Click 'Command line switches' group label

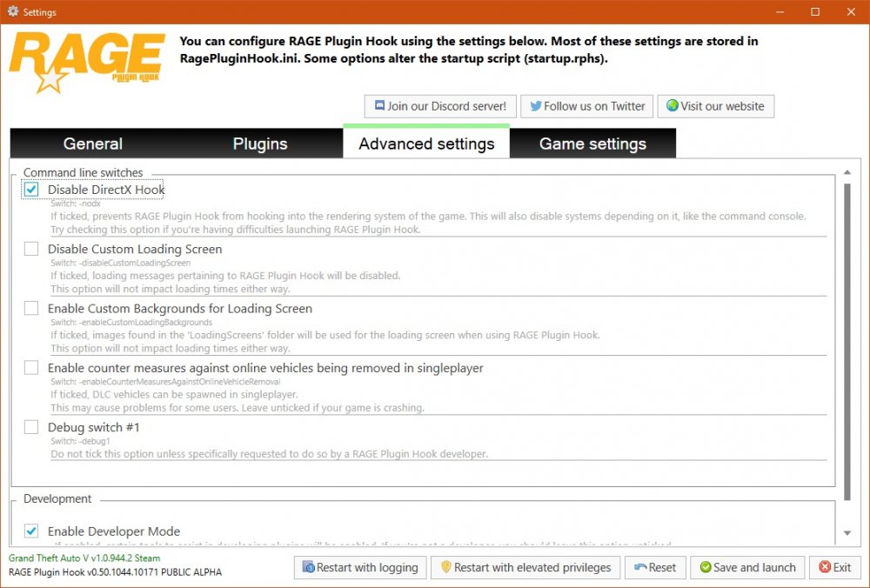click(x=84, y=172)
